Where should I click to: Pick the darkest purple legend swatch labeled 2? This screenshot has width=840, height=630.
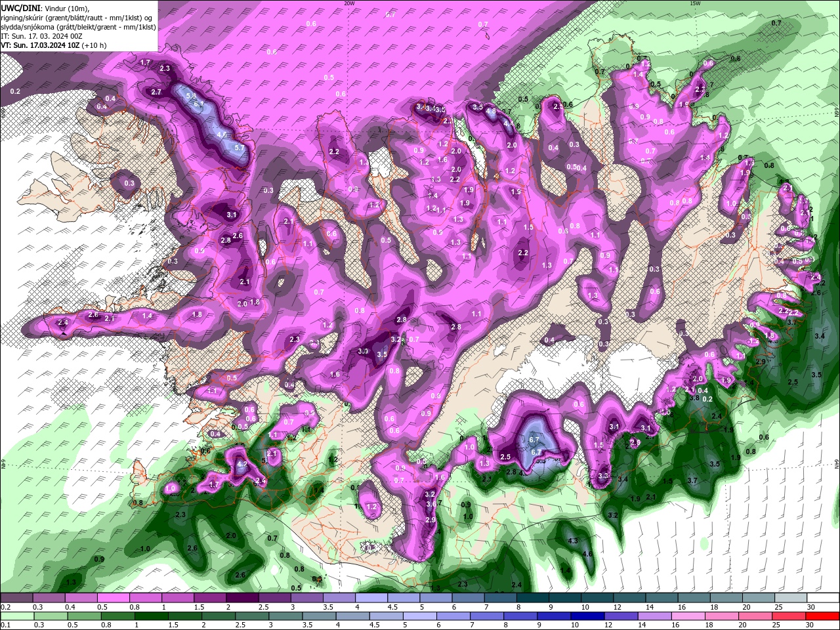(x=243, y=598)
